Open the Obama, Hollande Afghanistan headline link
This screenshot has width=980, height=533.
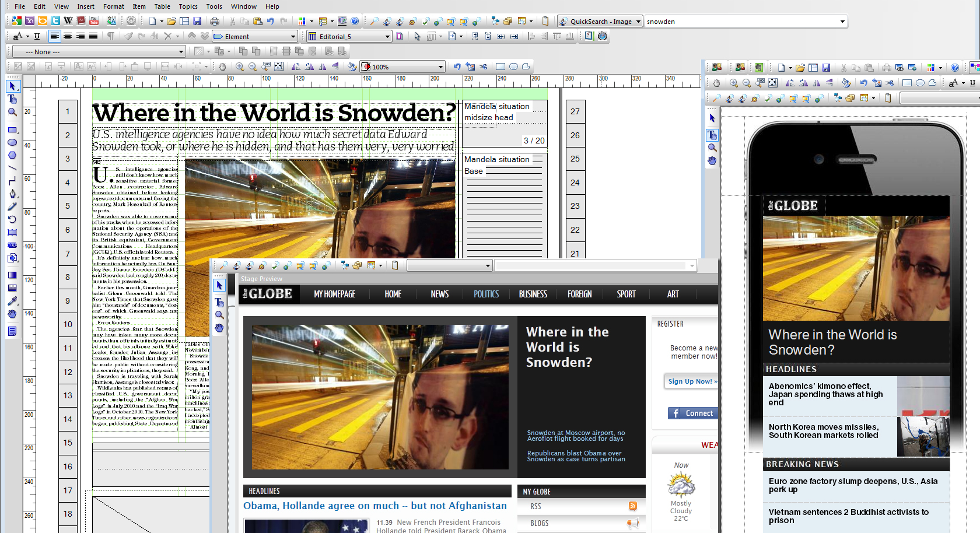point(374,506)
